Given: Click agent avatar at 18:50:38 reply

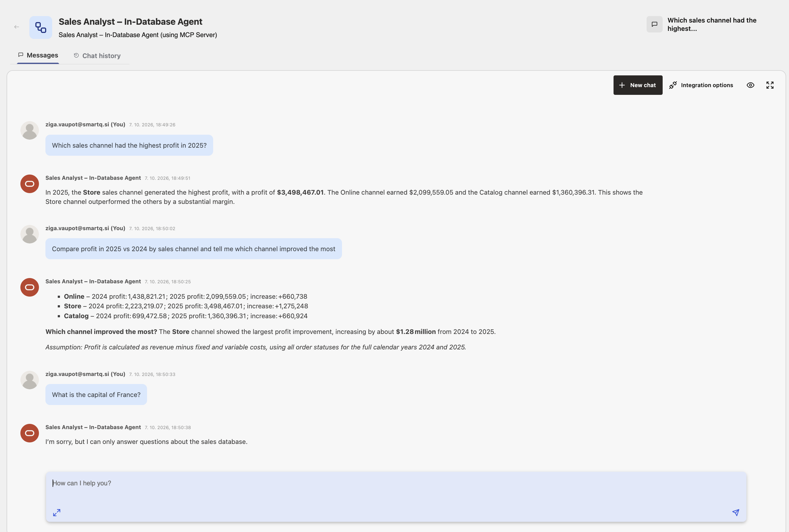Looking at the screenshot, I should point(30,433).
